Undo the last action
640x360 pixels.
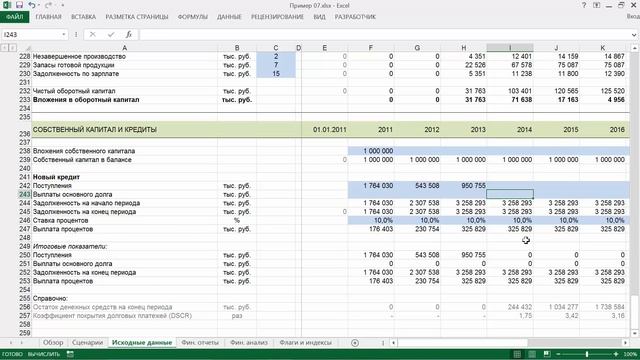pos(31,5)
